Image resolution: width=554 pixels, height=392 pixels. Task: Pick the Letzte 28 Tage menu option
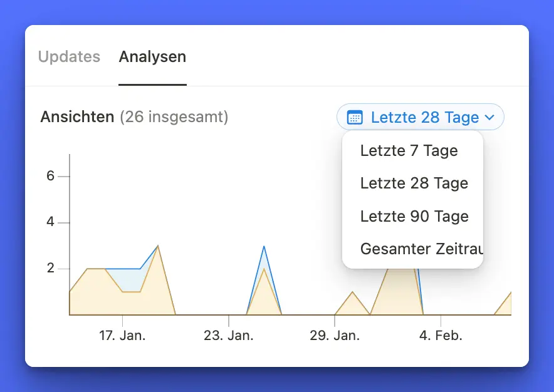point(414,183)
